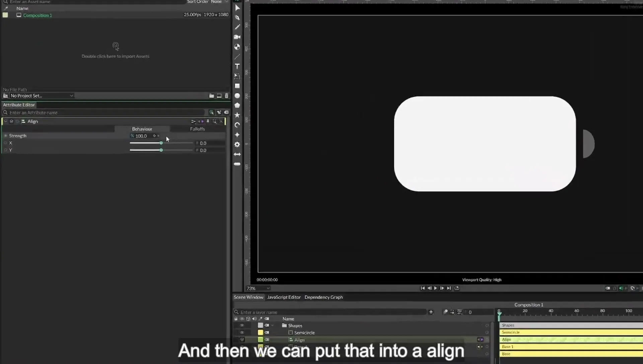Select the Polygon shape tool
The height and width of the screenshot is (364, 643).
237,105
